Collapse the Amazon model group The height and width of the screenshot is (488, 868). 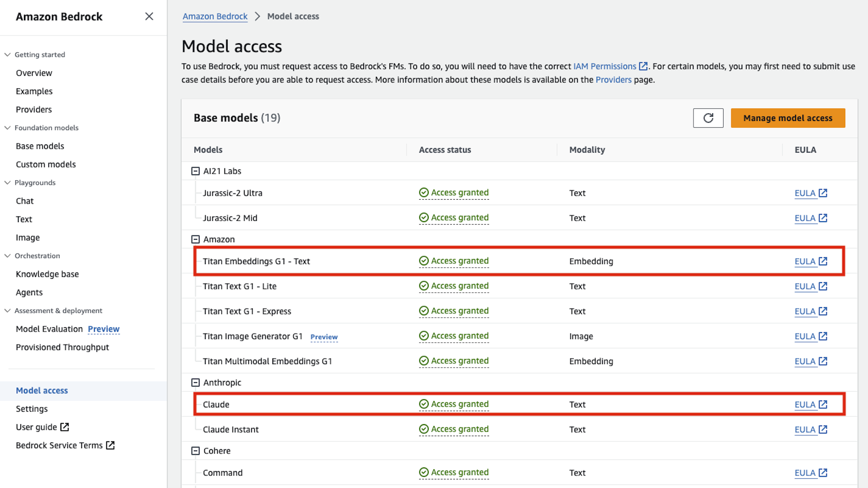(195, 239)
